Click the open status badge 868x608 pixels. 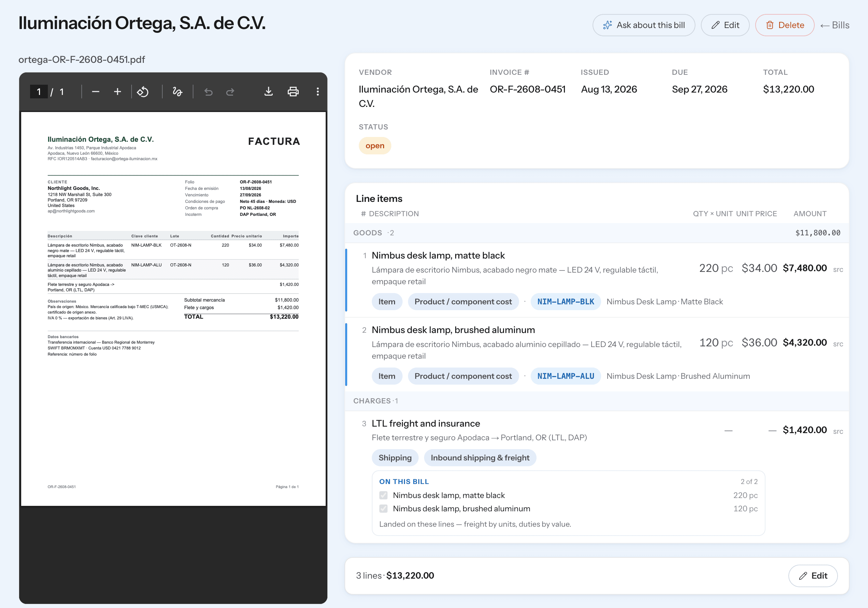pyautogui.click(x=375, y=146)
